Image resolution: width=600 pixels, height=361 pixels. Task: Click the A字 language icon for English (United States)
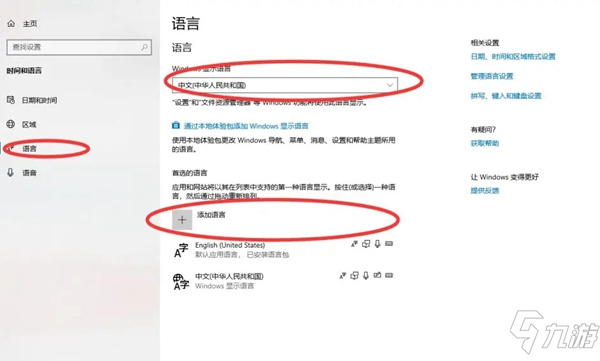click(x=181, y=250)
